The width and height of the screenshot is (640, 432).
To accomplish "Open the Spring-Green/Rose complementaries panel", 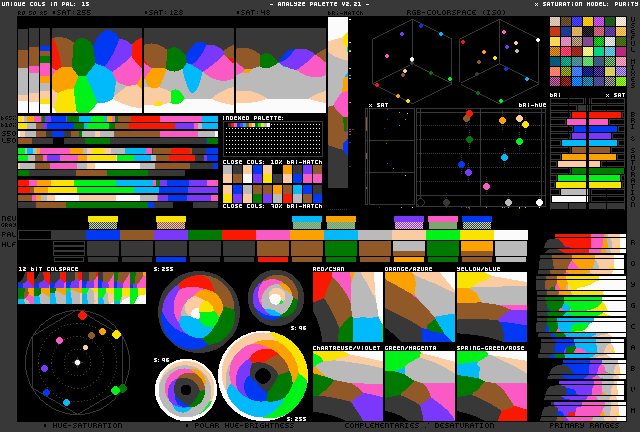I will coord(492,386).
